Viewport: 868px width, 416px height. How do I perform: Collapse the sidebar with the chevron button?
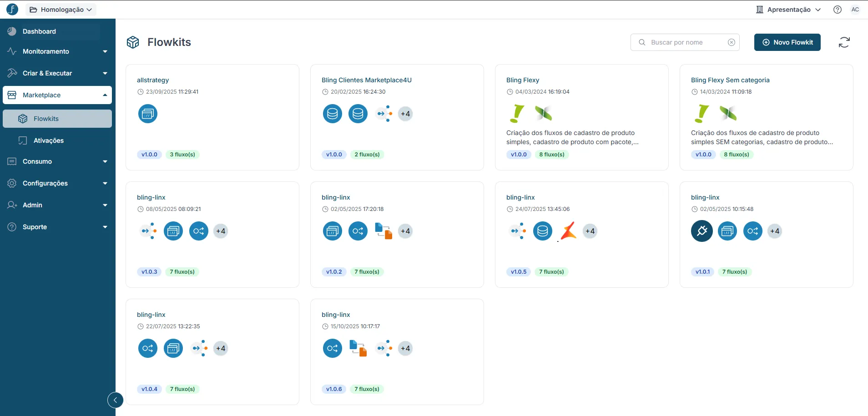[116, 400]
